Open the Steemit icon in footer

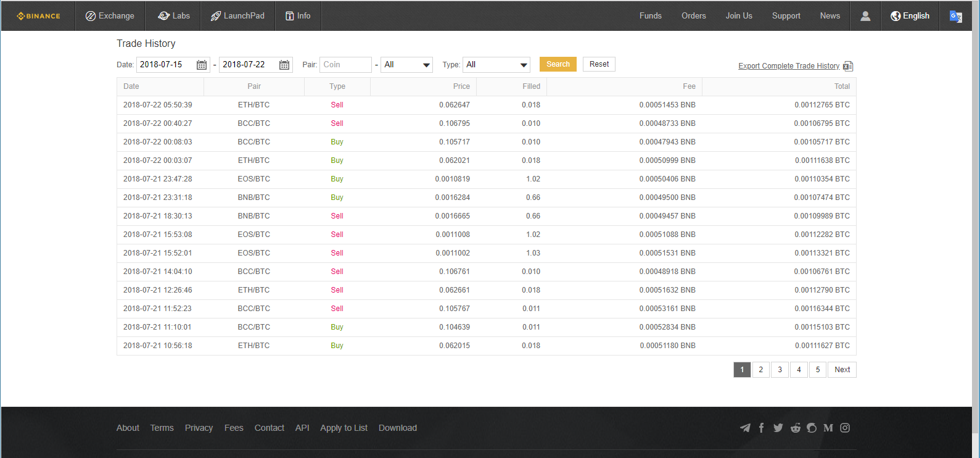tap(812, 428)
